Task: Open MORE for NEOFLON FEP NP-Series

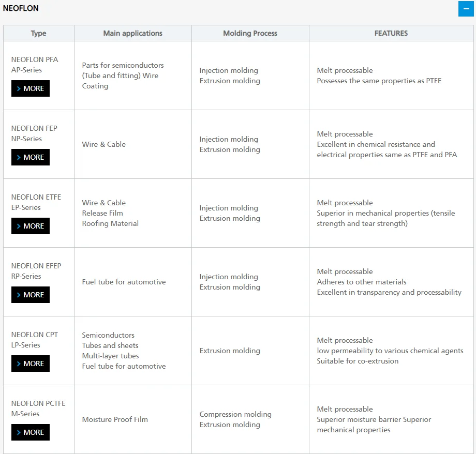Action: tap(31, 157)
